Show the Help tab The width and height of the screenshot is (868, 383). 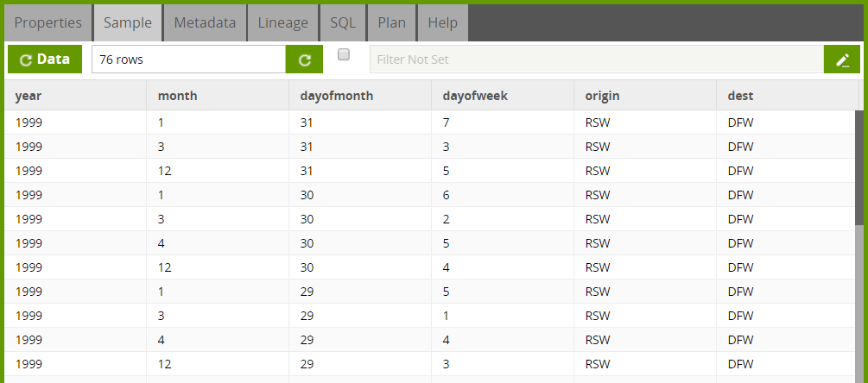pyautogui.click(x=443, y=22)
